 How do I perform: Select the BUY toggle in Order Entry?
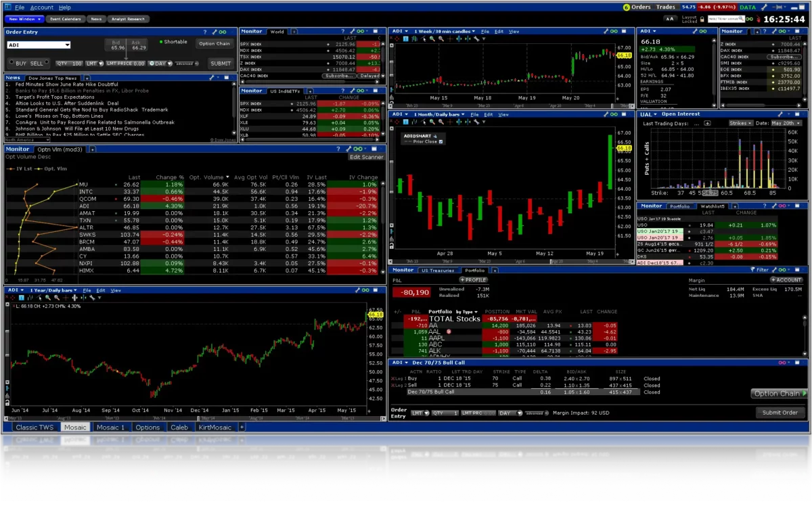[21, 64]
